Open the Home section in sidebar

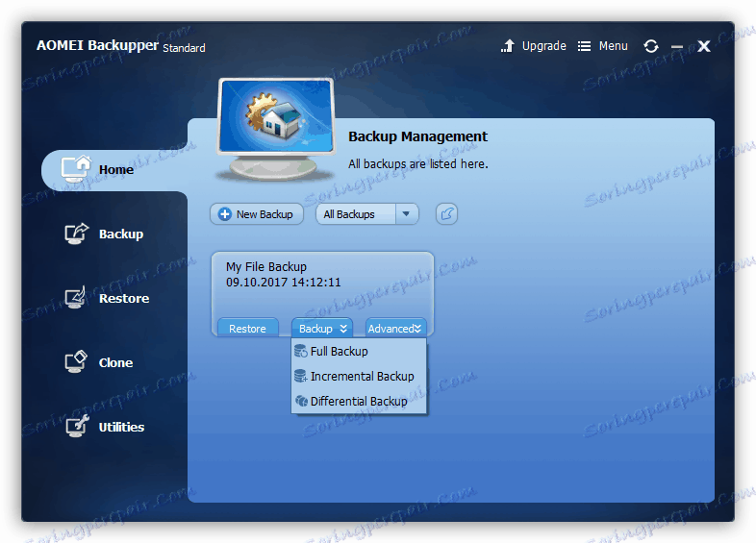tap(114, 170)
